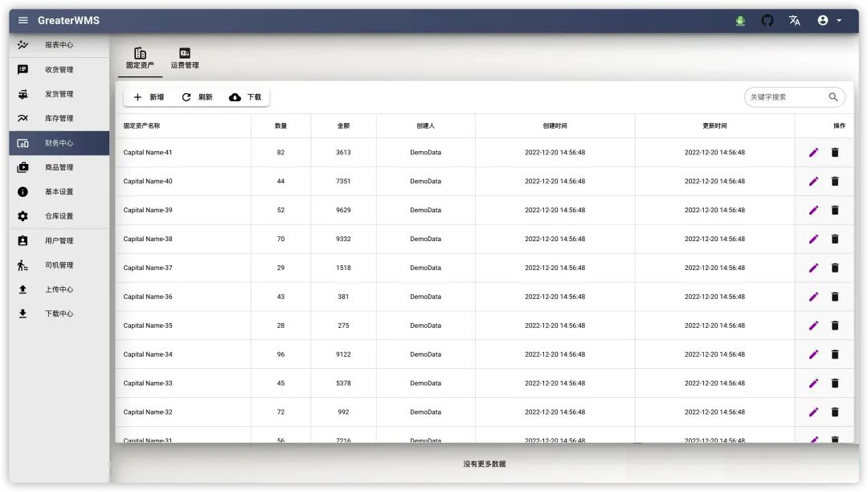Screen dimensions: 868x492
Task: Click the 数量 column header
Action: point(280,125)
